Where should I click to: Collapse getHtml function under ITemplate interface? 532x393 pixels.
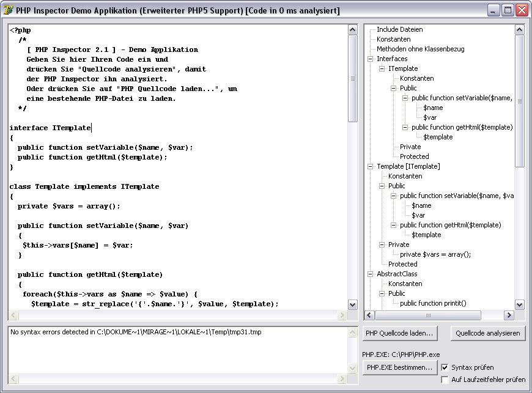405,128
